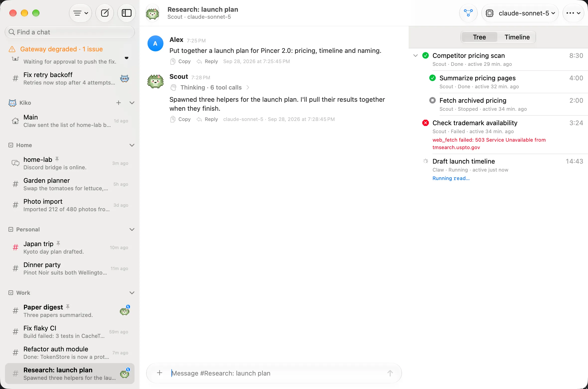The height and width of the screenshot is (389, 588).
Task: Click the thinking brain icon in Scout's message
Action: coord(173,88)
